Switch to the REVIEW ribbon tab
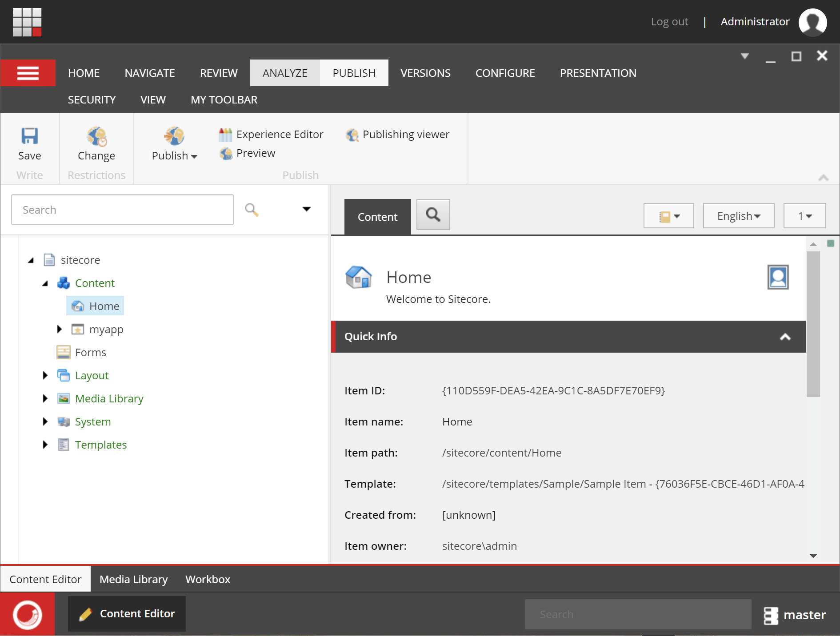The width and height of the screenshot is (840, 636). click(x=219, y=73)
